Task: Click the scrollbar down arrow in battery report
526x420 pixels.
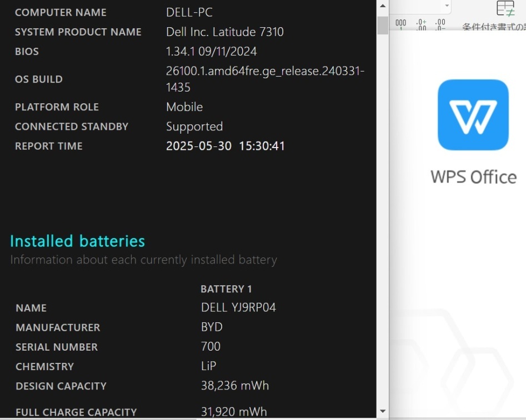Action: click(x=383, y=412)
